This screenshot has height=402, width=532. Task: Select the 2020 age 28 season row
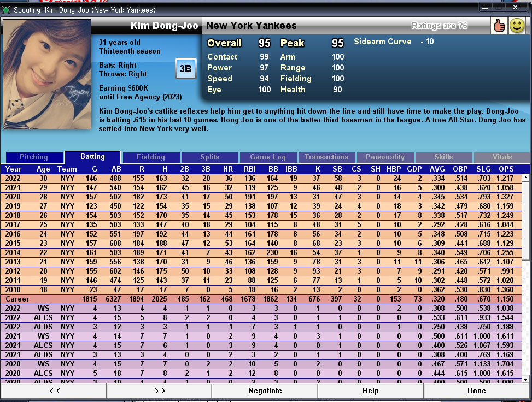(261, 197)
